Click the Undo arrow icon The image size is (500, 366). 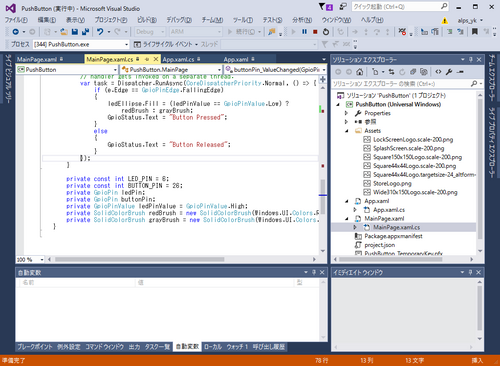[x=100, y=32]
